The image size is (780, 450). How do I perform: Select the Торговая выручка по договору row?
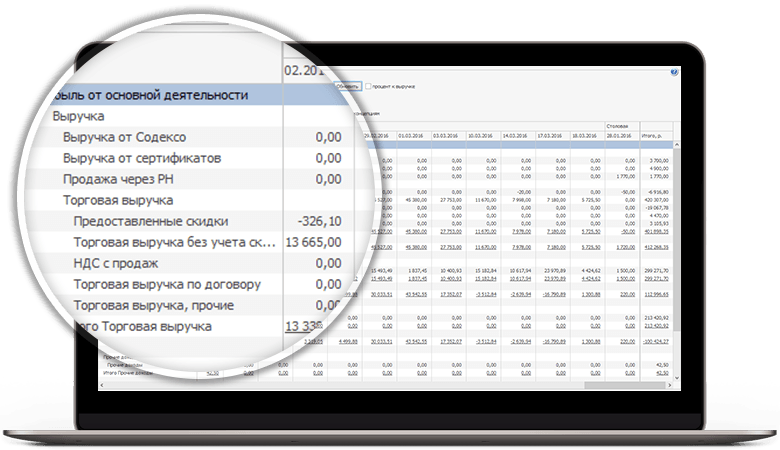[199, 284]
